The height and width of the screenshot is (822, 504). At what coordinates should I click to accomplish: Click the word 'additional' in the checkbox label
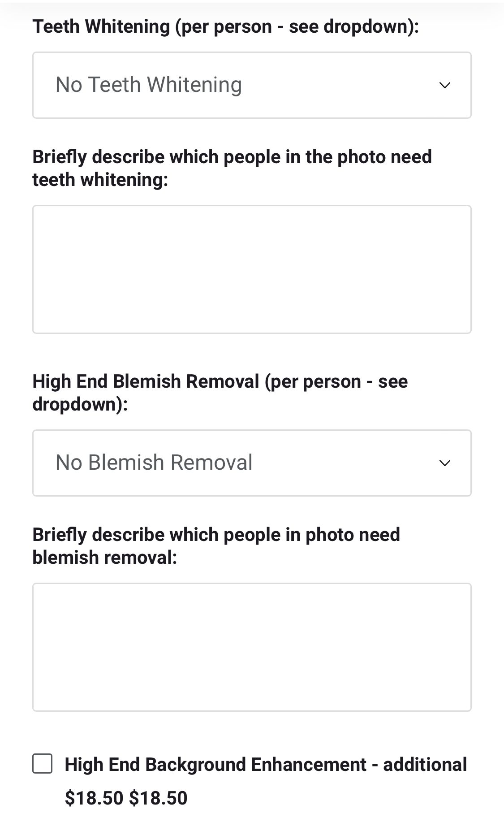tap(425, 765)
